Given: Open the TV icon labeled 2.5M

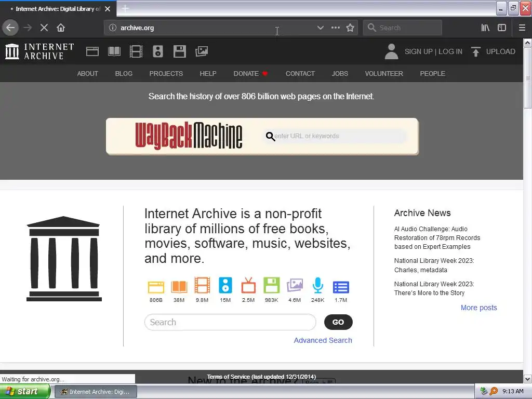Looking at the screenshot, I should [x=248, y=285].
